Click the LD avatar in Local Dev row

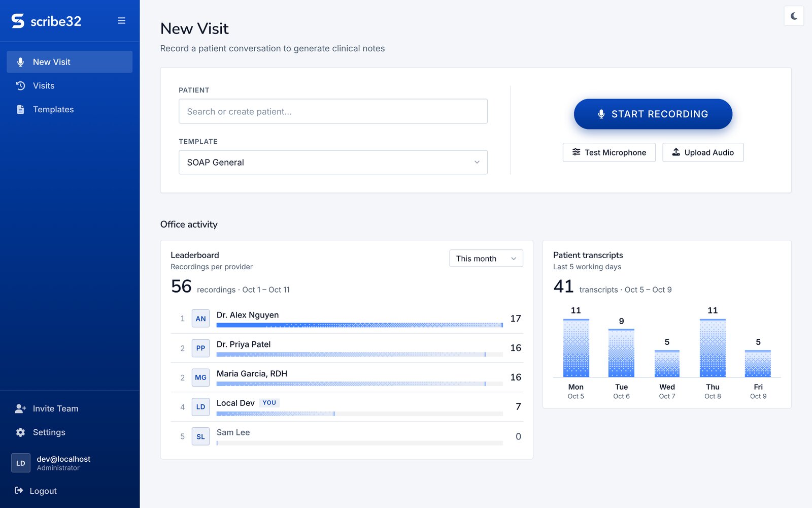pos(200,407)
